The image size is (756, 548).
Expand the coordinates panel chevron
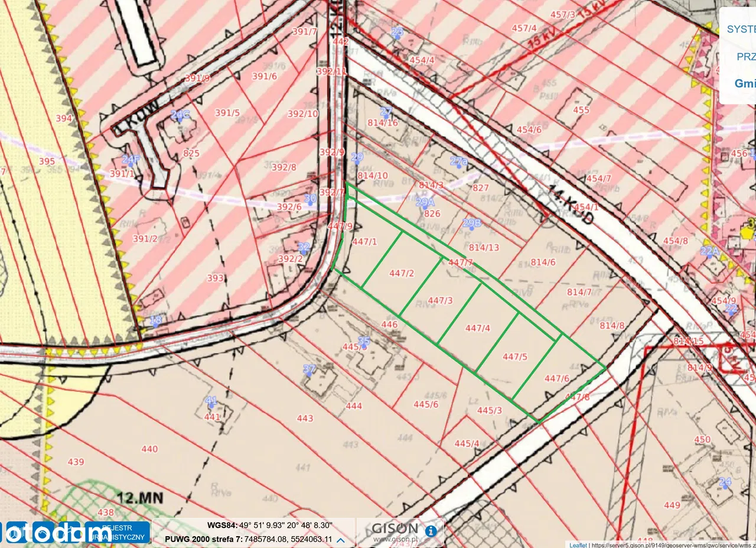coord(341,540)
